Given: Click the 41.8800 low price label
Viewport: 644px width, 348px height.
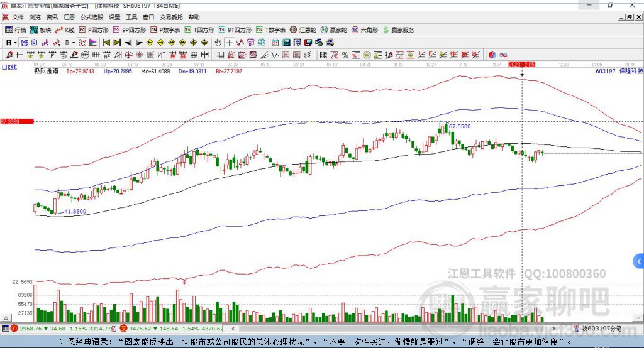Looking at the screenshot, I should coord(75,211).
